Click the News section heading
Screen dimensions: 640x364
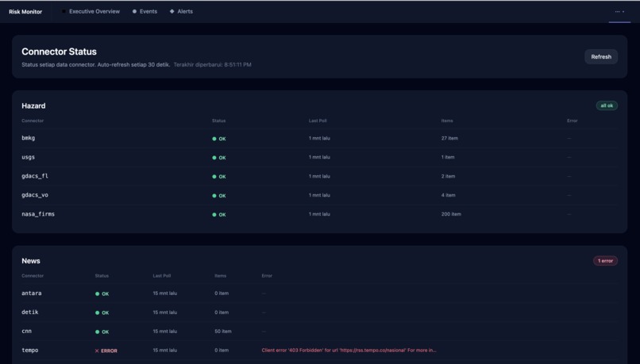click(31, 261)
